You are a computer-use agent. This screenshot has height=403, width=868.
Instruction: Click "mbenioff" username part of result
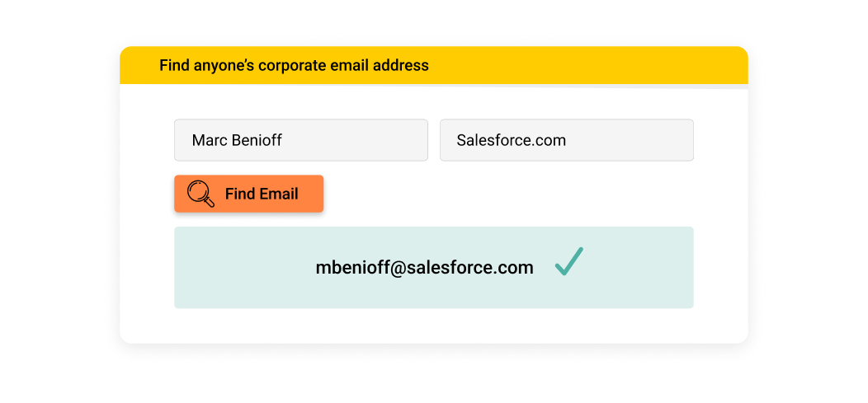tap(347, 268)
